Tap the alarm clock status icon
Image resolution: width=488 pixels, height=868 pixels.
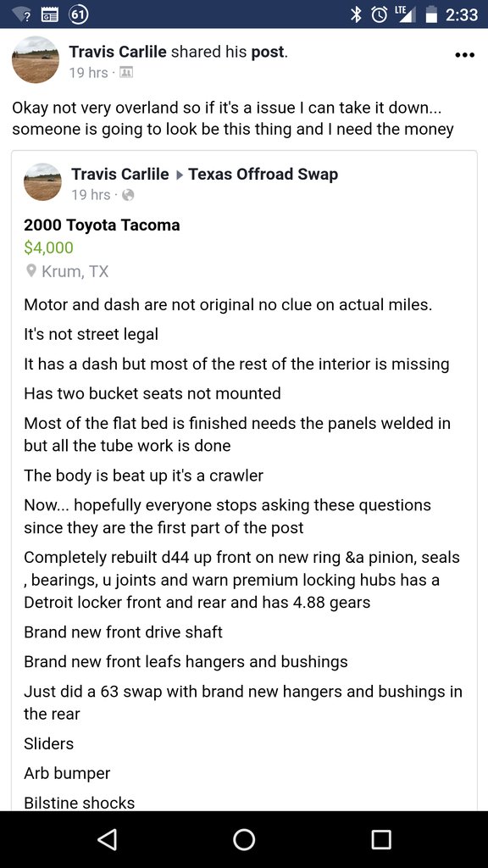[x=380, y=14]
